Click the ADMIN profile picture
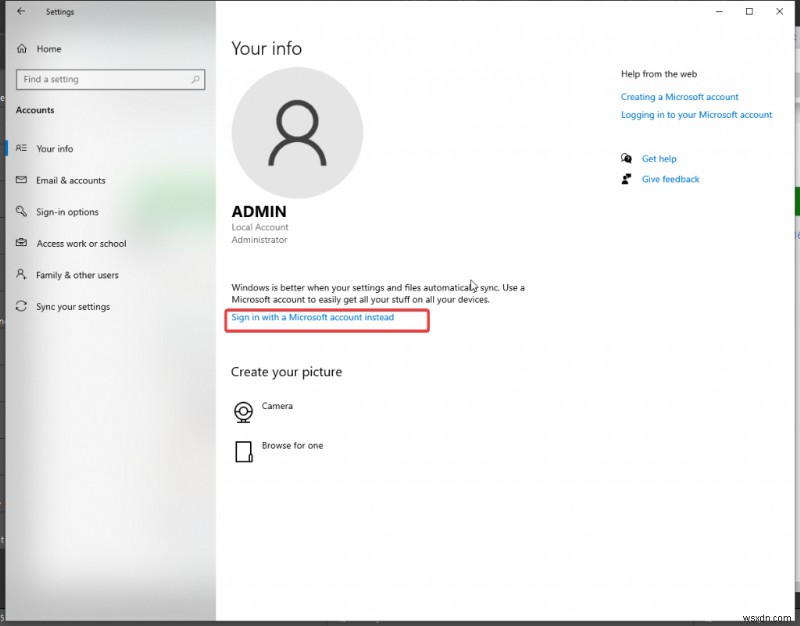800x626 pixels. 297,132
